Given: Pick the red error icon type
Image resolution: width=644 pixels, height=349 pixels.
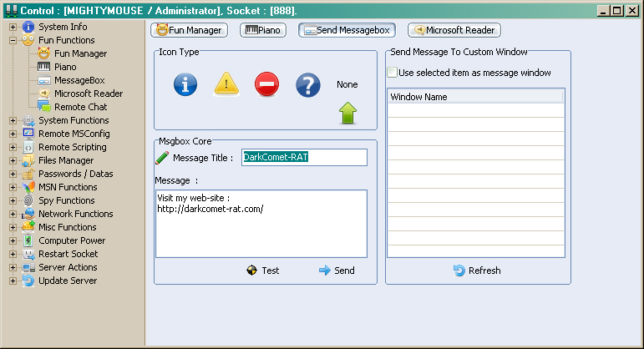Looking at the screenshot, I should coord(266,84).
